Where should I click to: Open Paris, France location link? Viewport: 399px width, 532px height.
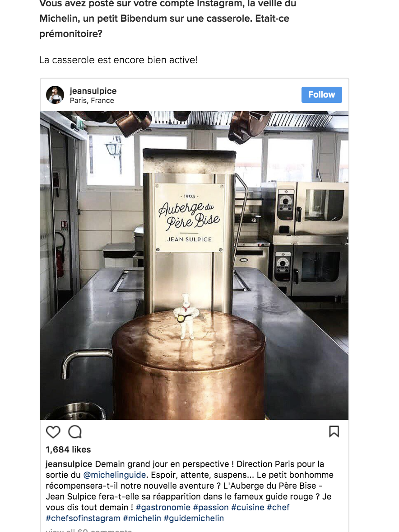[92, 101]
